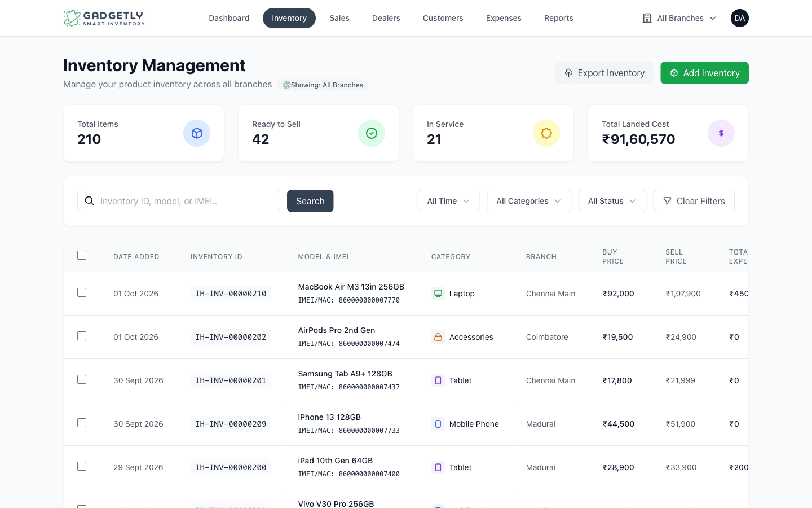This screenshot has width=812, height=508.
Task: Go to the Dashboard tab
Action: coord(229,18)
